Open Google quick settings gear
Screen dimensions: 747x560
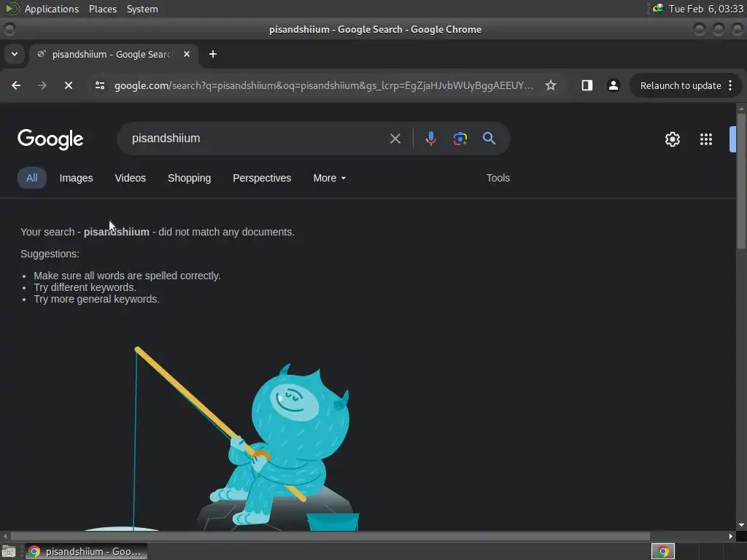672,139
